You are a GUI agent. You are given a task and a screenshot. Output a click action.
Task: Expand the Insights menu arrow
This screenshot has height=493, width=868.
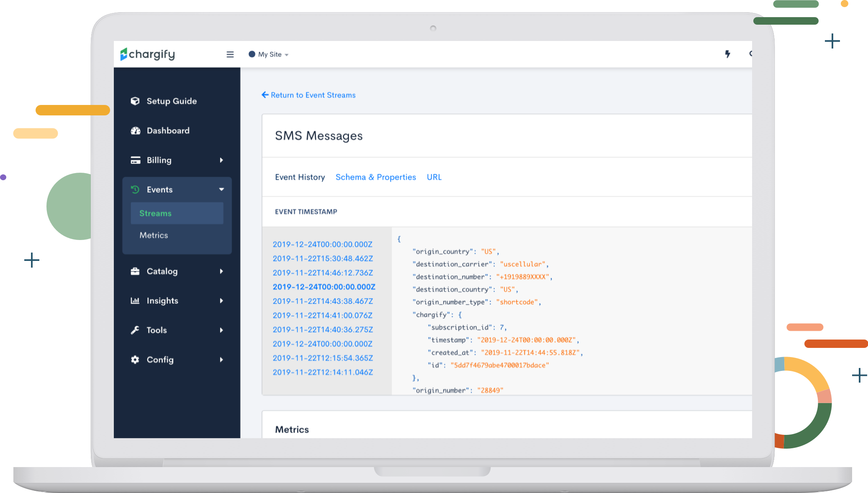click(221, 301)
